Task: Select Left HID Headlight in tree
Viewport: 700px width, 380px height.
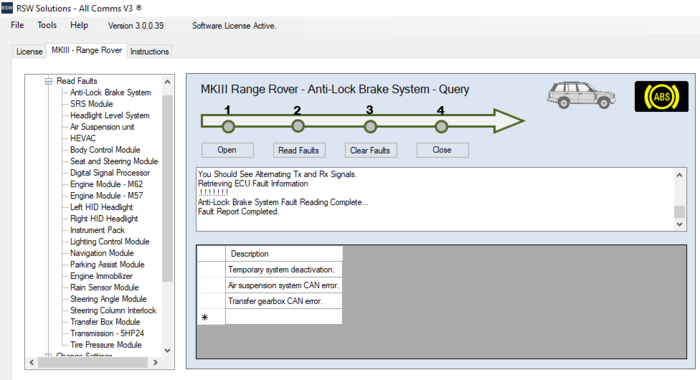Action: point(102,207)
